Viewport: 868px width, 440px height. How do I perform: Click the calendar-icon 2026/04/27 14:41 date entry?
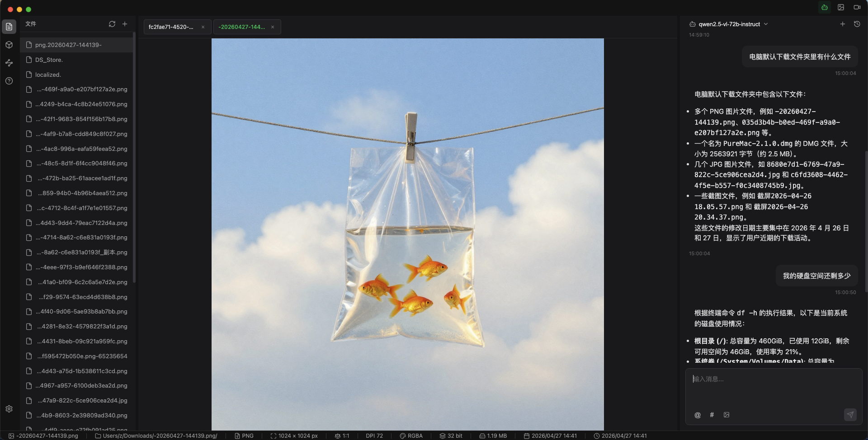tap(550, 436)
